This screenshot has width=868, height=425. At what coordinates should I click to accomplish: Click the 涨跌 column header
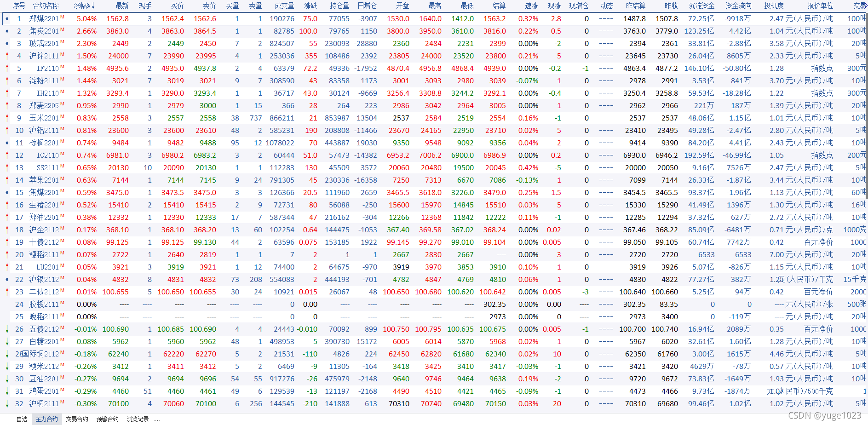click(310, 6)
